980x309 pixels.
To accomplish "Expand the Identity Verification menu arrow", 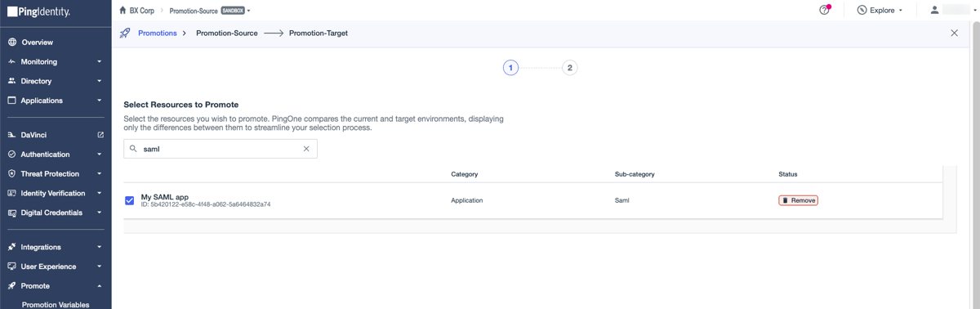I will pyautogui.click(x=100, y=194).
